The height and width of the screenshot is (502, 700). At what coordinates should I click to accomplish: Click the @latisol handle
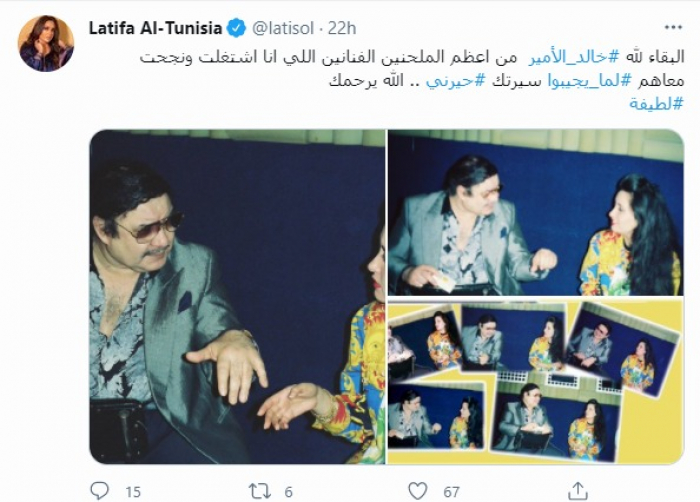(283, 28)
